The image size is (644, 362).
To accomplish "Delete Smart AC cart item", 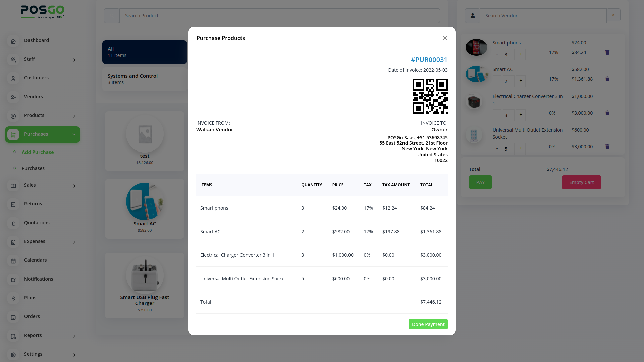I will [607, 79].
